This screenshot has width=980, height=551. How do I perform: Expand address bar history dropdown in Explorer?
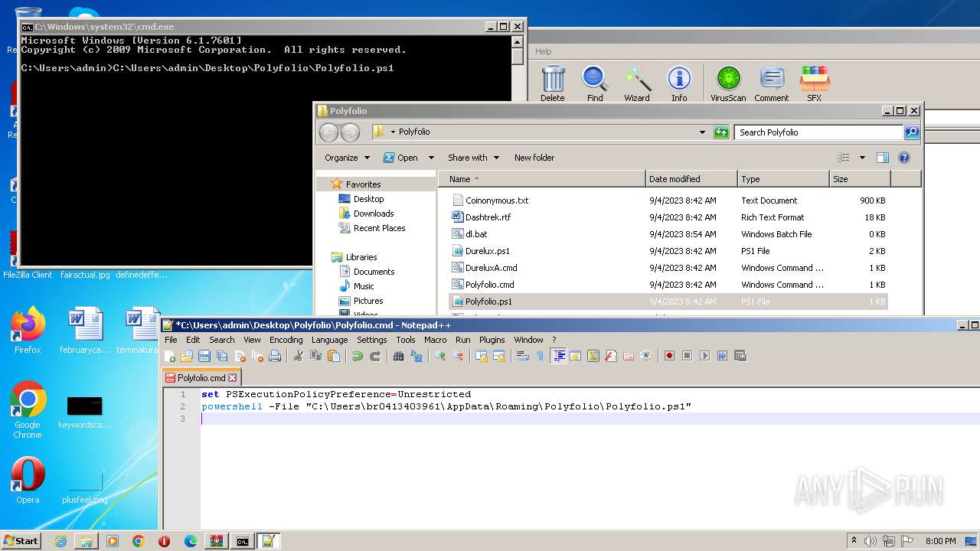[x=702, y=132]
